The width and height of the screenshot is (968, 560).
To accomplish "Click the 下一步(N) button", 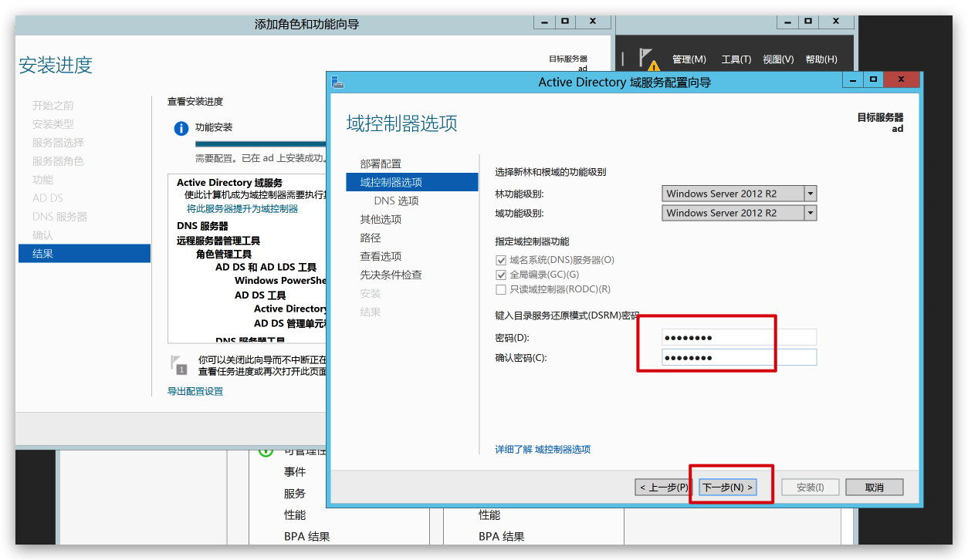I will (x=727, y=487).
